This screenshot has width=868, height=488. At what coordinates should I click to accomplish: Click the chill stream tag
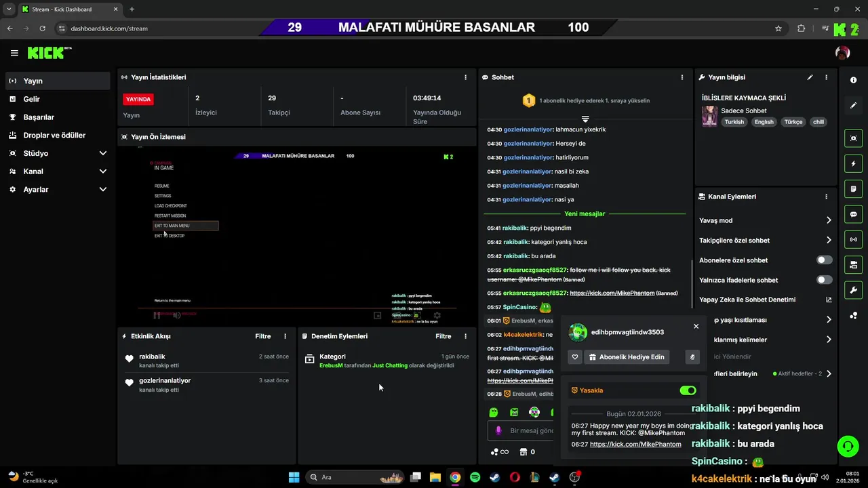tap(818, 122)
